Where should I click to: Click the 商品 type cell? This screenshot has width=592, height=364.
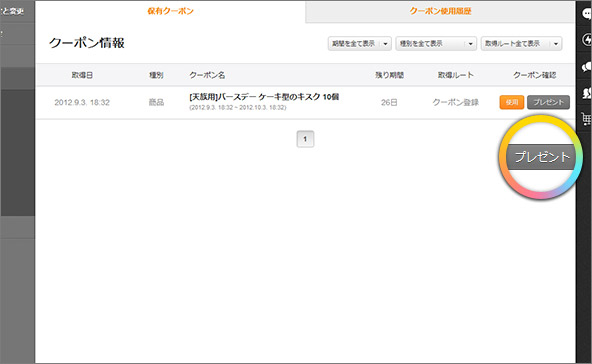[x=156, y=102]
